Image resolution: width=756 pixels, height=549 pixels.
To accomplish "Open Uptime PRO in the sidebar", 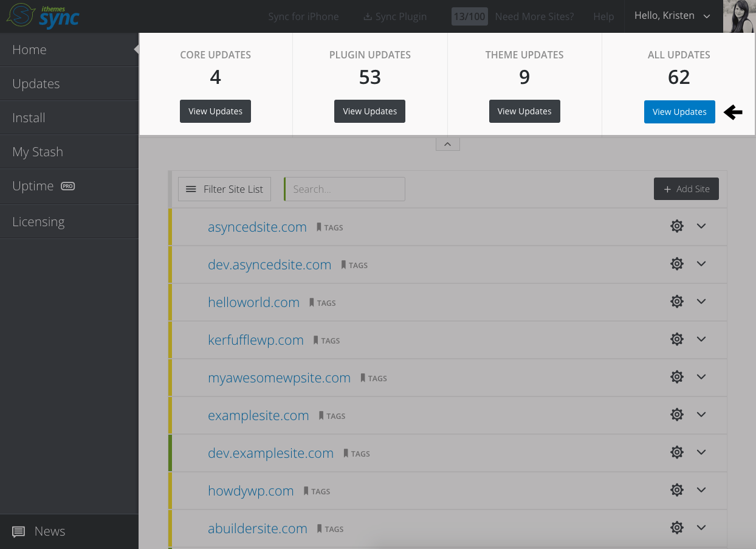I will pyautogui.click(x=69, y=186).
